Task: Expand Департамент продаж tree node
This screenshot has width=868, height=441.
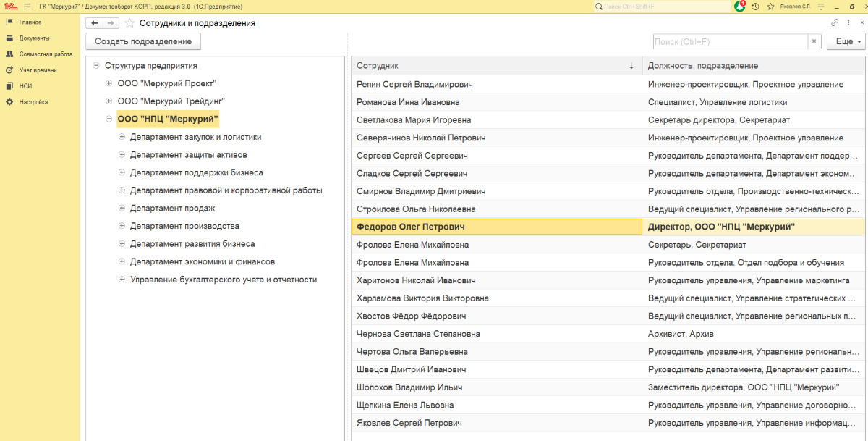Action: [122, 209]
